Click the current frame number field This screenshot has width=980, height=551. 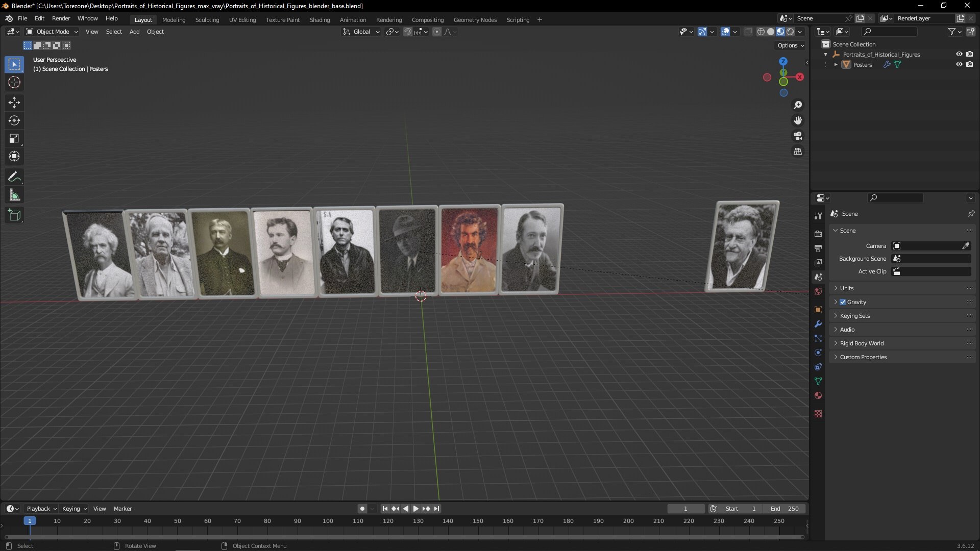click(x=685, y=509)
